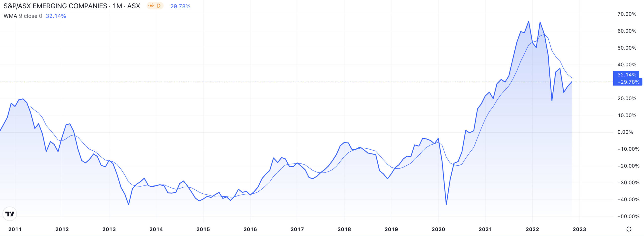Click the 2021 time axis label
Image resolution: width=644 pixels, height=236 pixels.
pyautogui.click(x=486, y=229)
